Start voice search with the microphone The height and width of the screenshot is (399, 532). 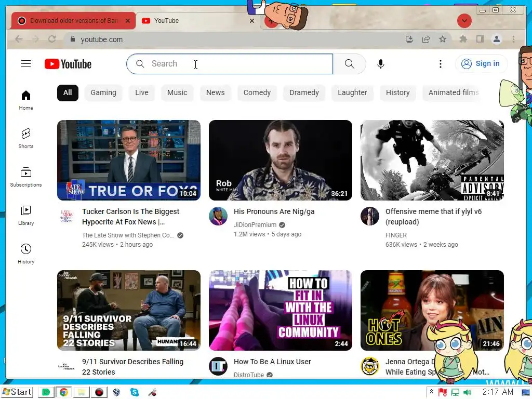pos(381,64)
